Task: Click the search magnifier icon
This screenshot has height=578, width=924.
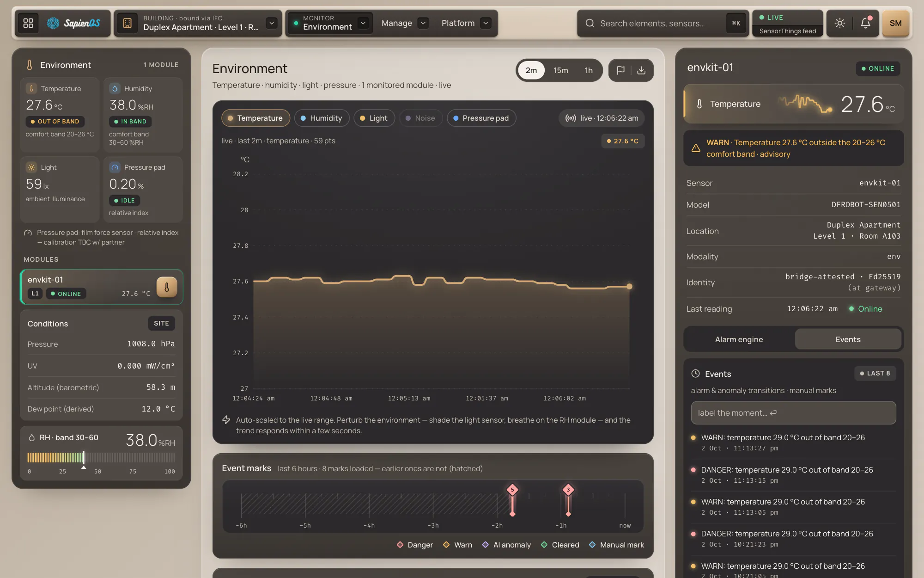Action: [x=590, y=23]
